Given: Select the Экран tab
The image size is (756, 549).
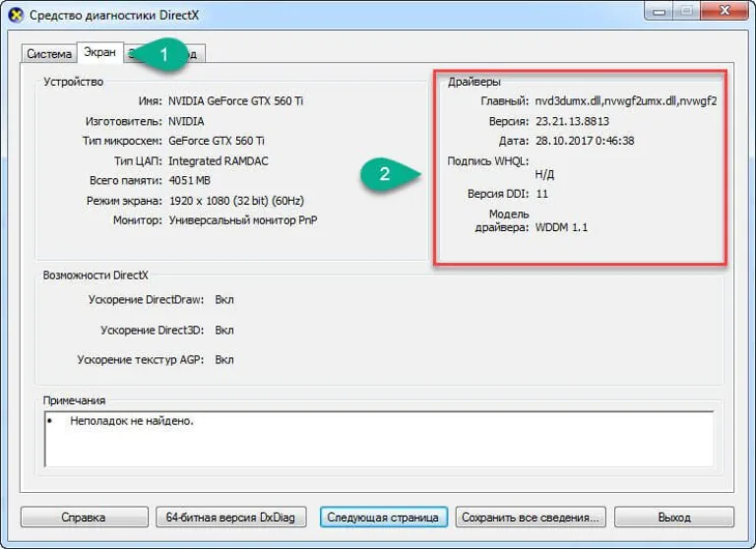Looking at the screenshot, I should pos(99,52).
